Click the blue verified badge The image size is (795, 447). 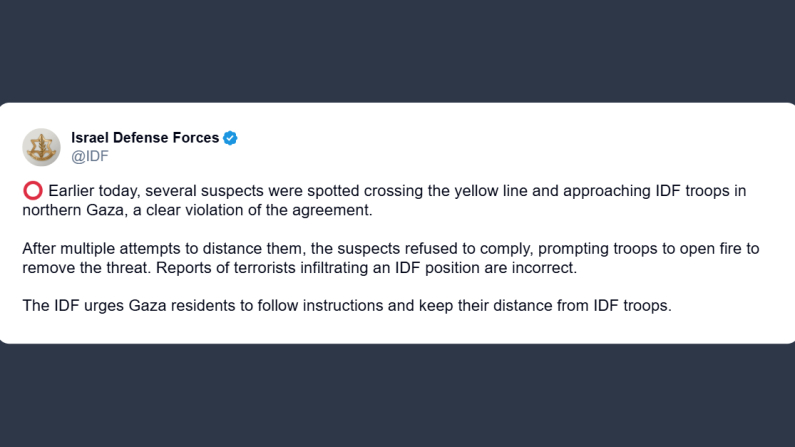coord(230,138)
